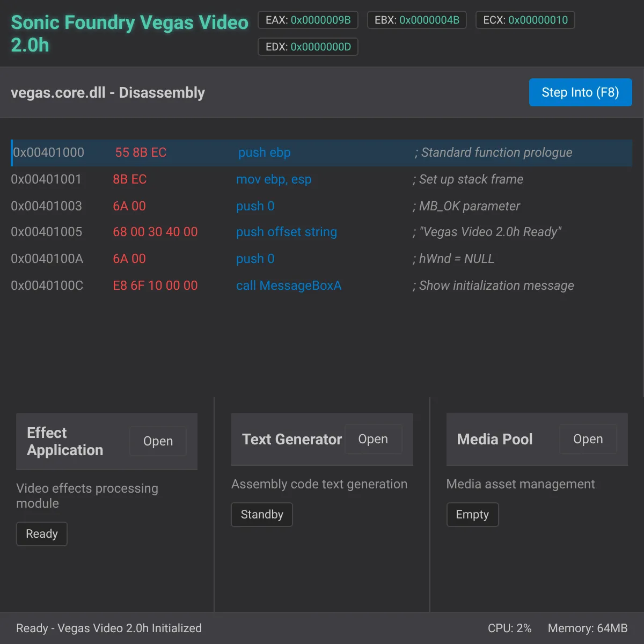Viewport: 644px width, 644px height.
Task: Click the MB_OK parameter comment
Action: pyautogui.click(x=466, y=206)
